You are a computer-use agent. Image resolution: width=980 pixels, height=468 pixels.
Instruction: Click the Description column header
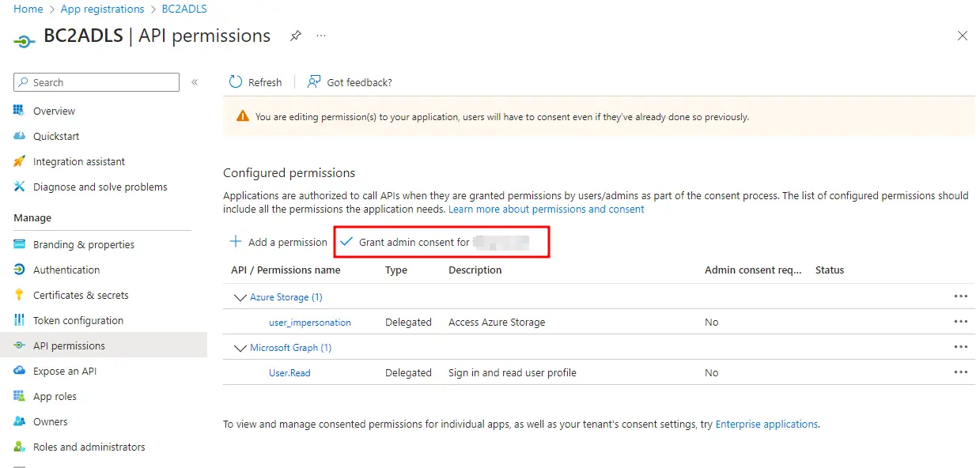(475, 270)
